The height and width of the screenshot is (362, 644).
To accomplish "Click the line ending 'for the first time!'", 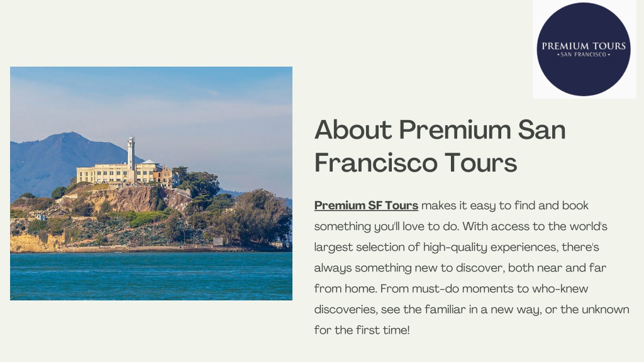I will coord(362,330).
